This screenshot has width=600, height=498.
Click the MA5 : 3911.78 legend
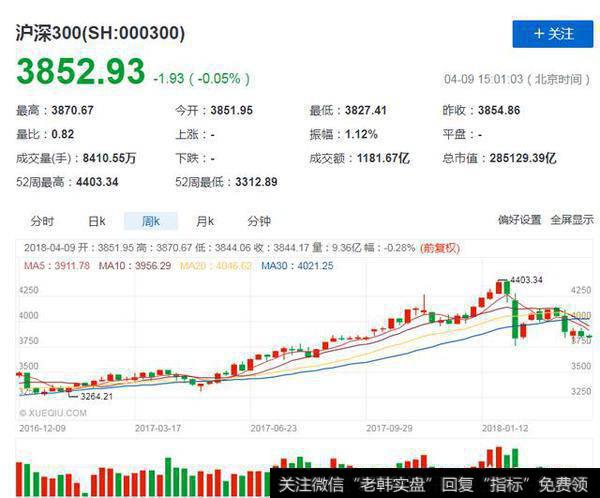[x=57, y=266]
